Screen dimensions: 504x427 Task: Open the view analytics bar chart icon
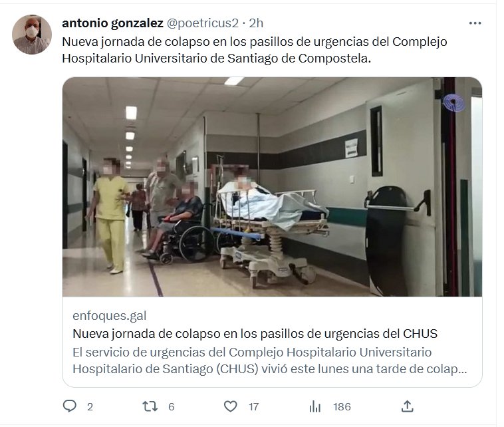pyautogui.click(x=315, y=407)
